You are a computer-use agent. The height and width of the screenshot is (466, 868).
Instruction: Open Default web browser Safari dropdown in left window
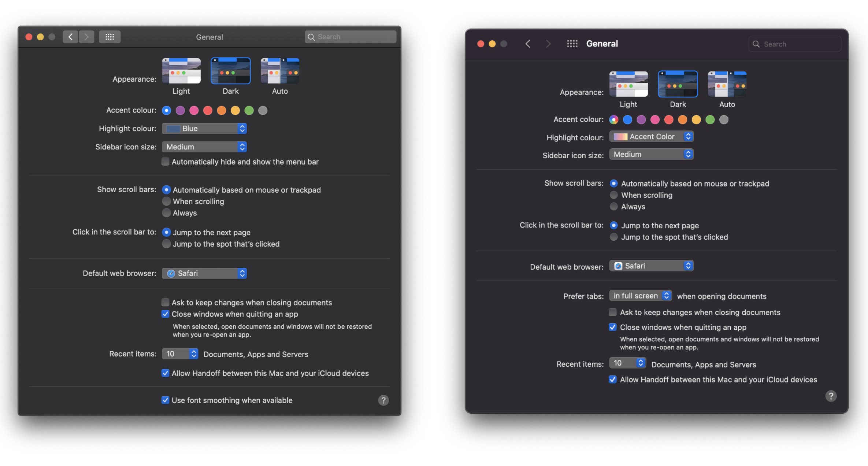pyautogui.click(x=204, y=273)
